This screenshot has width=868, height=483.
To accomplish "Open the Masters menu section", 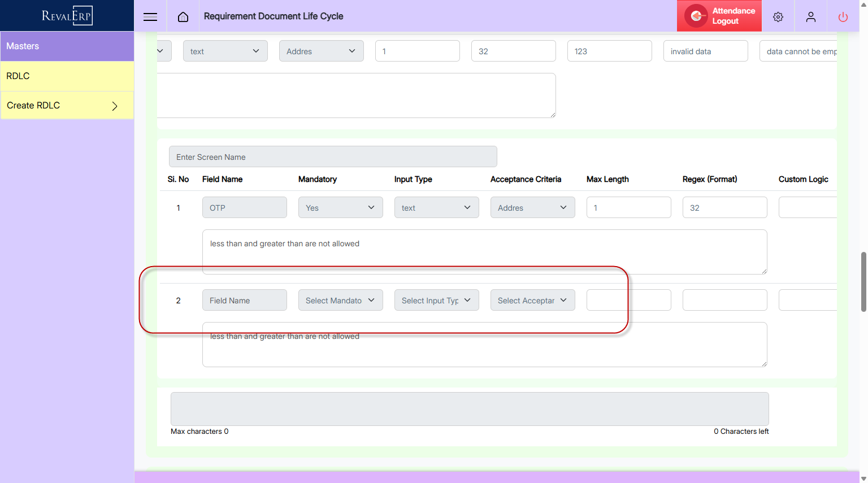I will [67, 46].
